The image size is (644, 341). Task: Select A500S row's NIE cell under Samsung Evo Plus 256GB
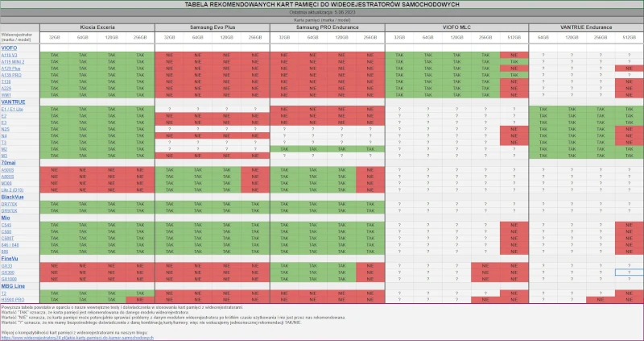tap(255, 170)
